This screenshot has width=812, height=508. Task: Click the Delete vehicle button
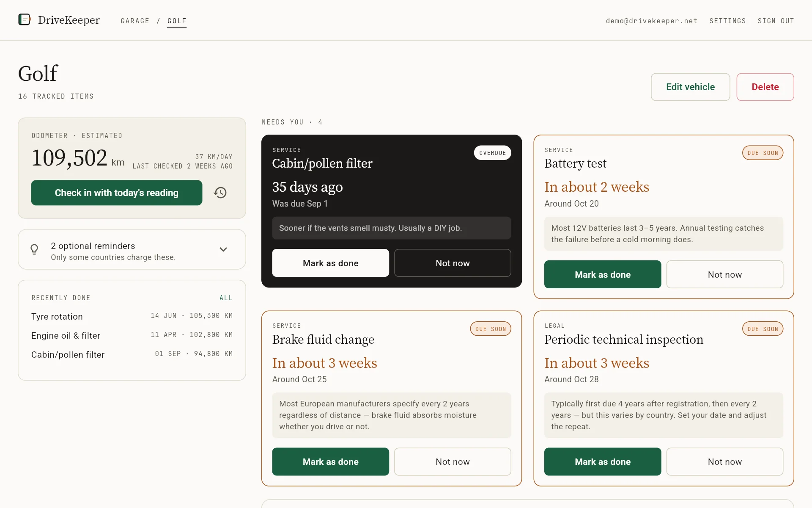765,87
